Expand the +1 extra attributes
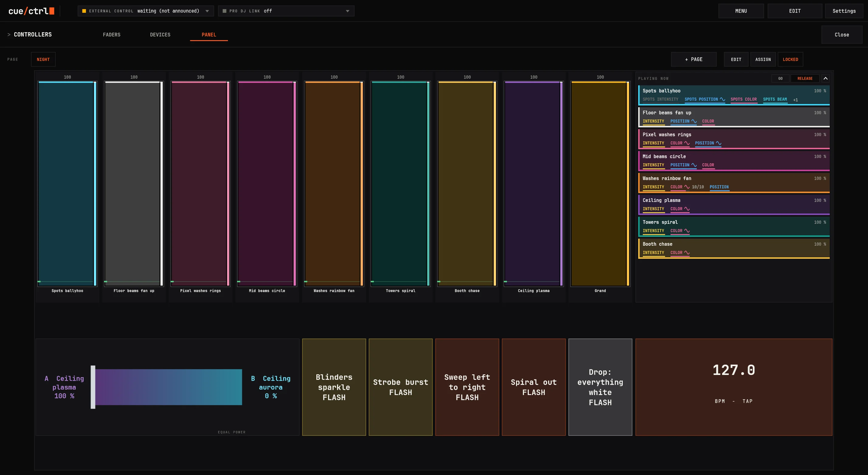 click(795, 100)
